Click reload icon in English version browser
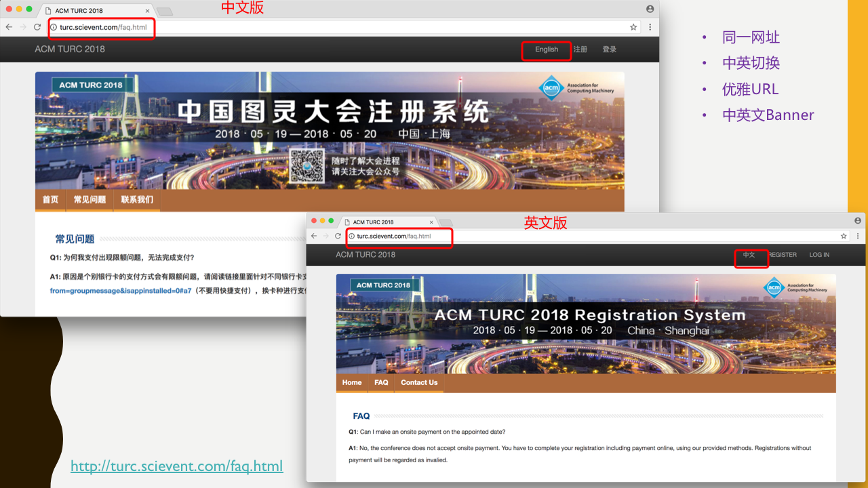 [338, 236]
